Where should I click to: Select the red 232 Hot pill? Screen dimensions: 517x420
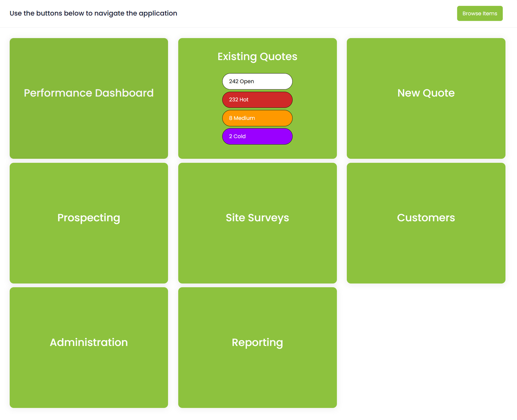pos(257,100)
